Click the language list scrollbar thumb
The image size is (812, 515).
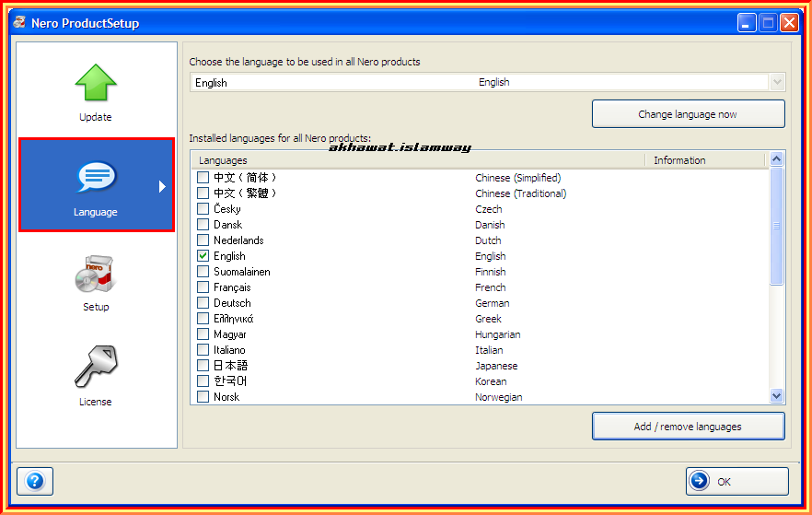tap(776, 226)
